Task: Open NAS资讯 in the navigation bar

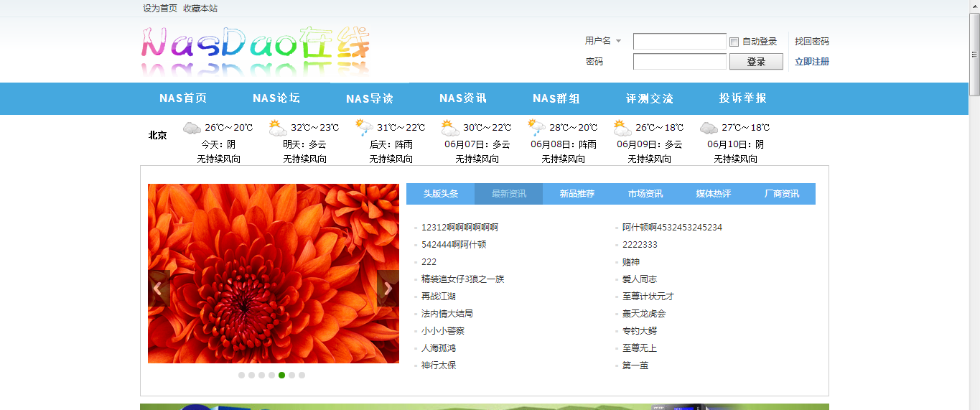Action: [x=463, y=98]
